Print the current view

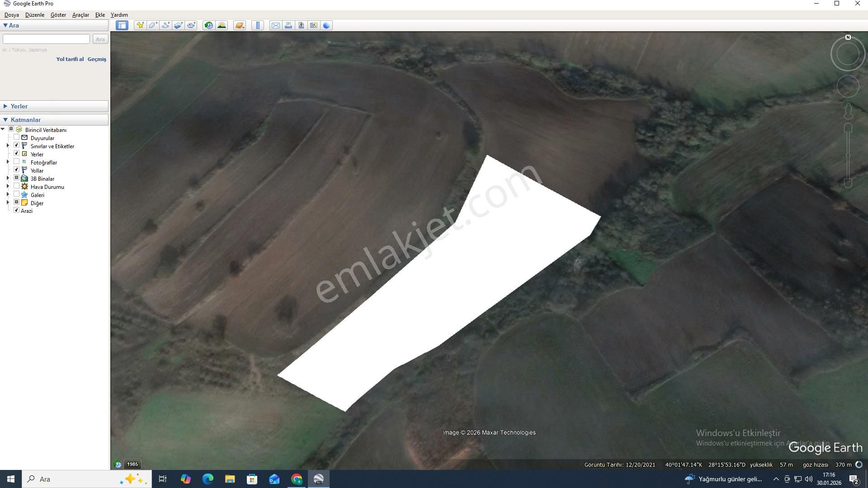[288, 25]
